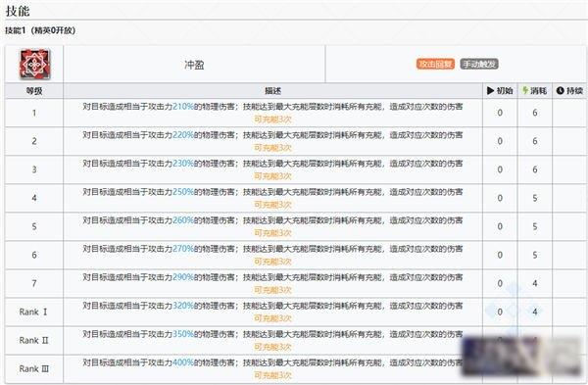
Task: Click level 1 消耗 value 6
Action: coord(535,113)
